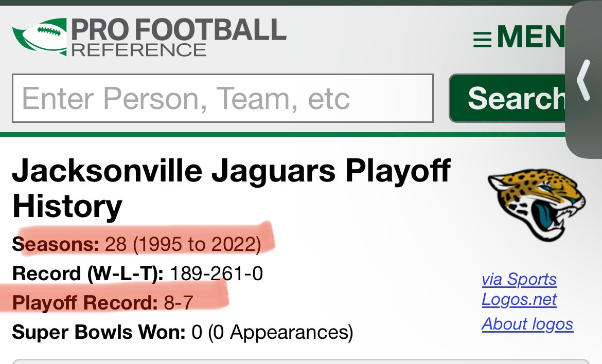This screenshot has height=364, width=602.
Task: Click the Jacksonville Jaguars logo image
Action: pyautogui.click(x=537, y=204)
